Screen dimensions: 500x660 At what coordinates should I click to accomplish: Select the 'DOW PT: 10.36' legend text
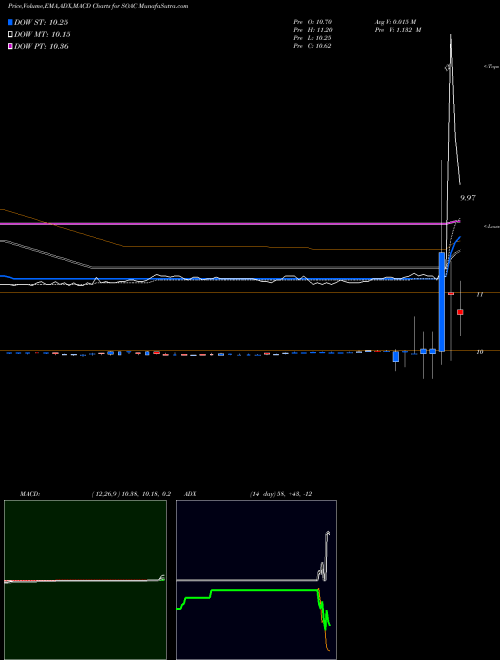(41, 46)
